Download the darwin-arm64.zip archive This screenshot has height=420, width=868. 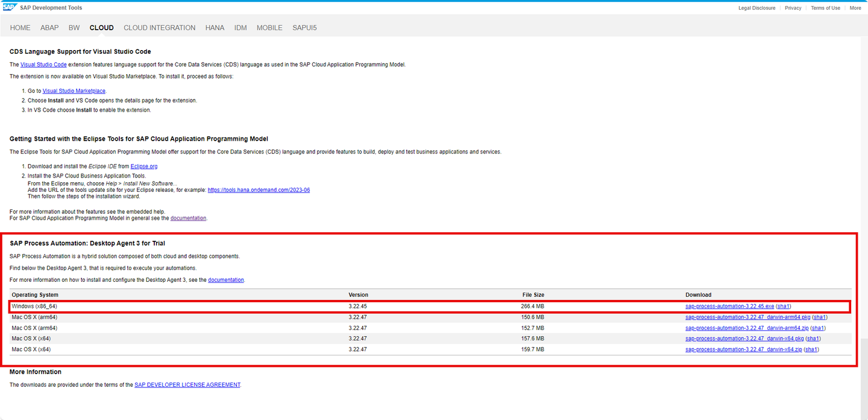pos(747,328)
